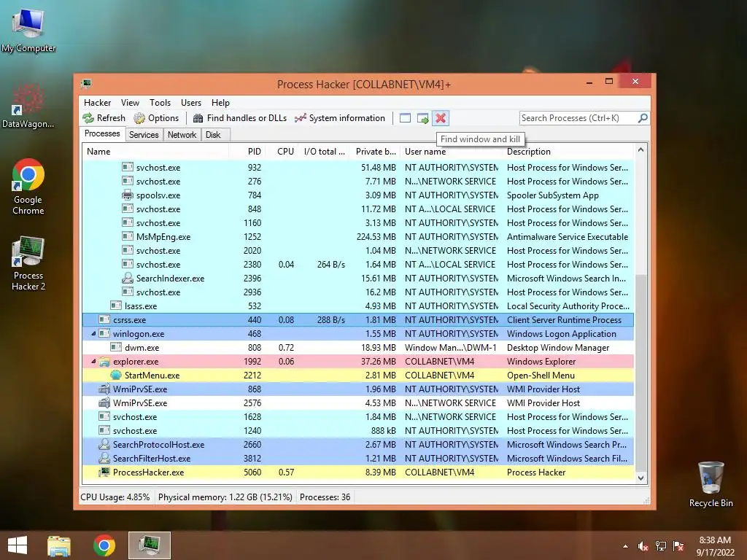Select the WmiPrvSE.exe icon with PID 868
Image resolution: width=747 pixels, height=560 pixels.
(104, 389)
